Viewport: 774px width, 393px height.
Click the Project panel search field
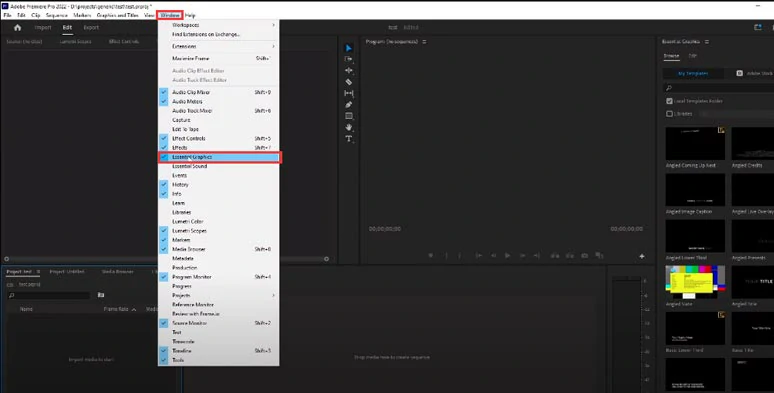(48, 295)
